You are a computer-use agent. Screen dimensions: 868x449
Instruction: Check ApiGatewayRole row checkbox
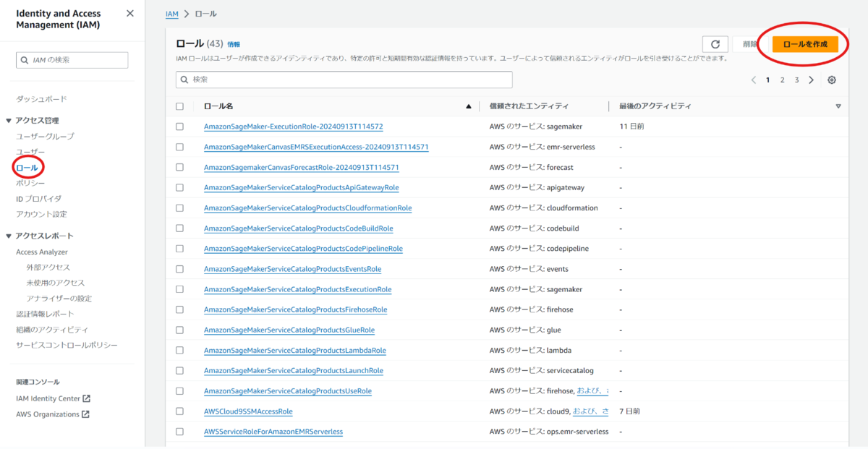179,187
